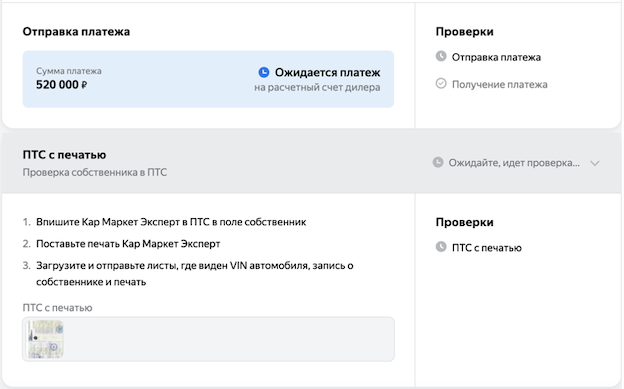The width and height of the screenshot is (624, 389).
Task: Click the clock icon before Ожидайте, идет проверка
Action: point(438,162)
